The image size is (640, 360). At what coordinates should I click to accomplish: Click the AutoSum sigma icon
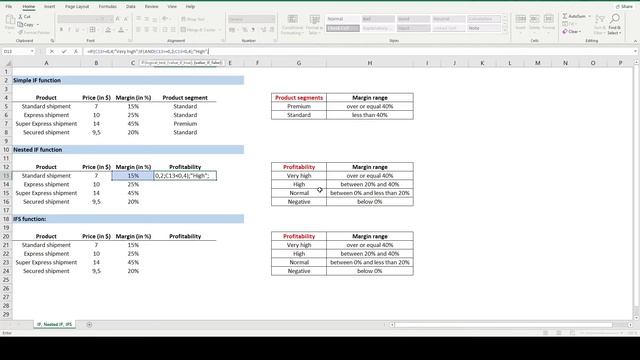tap(565, 16)
